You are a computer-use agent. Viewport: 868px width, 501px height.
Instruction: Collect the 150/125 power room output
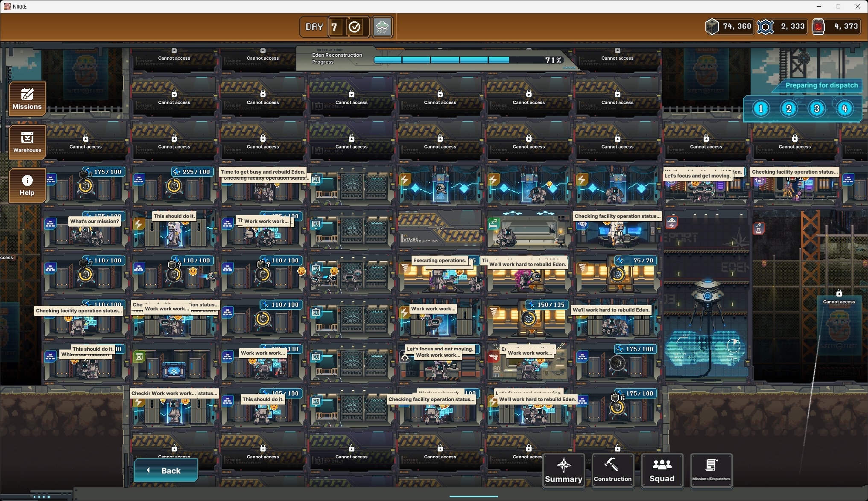coord(529,318)
